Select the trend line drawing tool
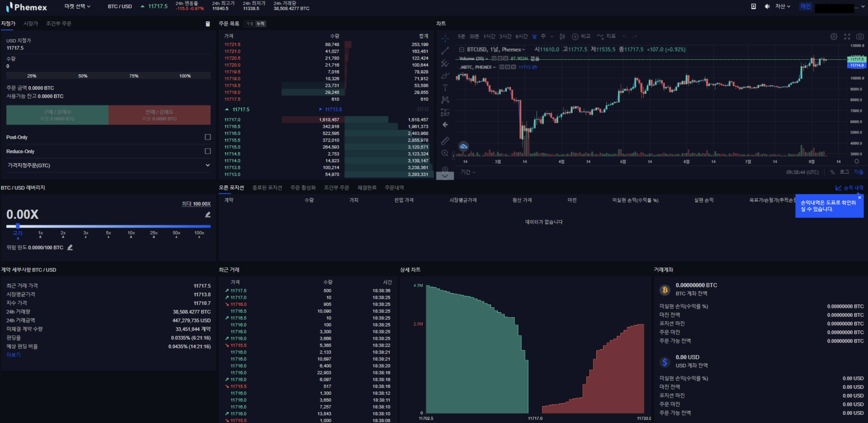This screenshot has height=423, width=868. pyautogui.click(x=445, y=51)
